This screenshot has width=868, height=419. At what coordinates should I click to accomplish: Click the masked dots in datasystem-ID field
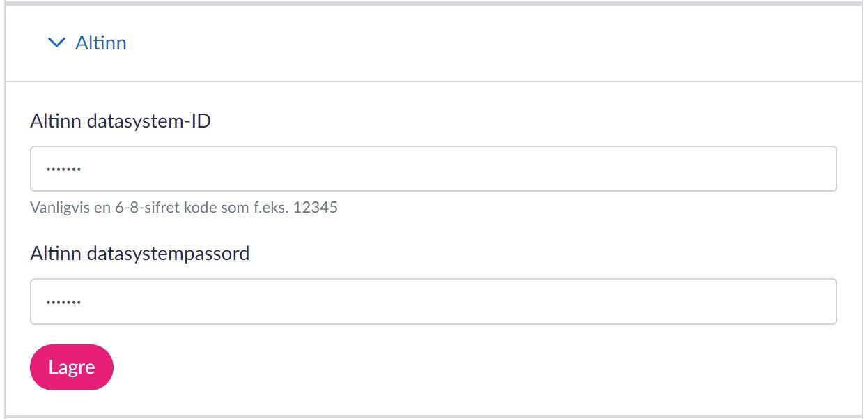tap(63, 169)
